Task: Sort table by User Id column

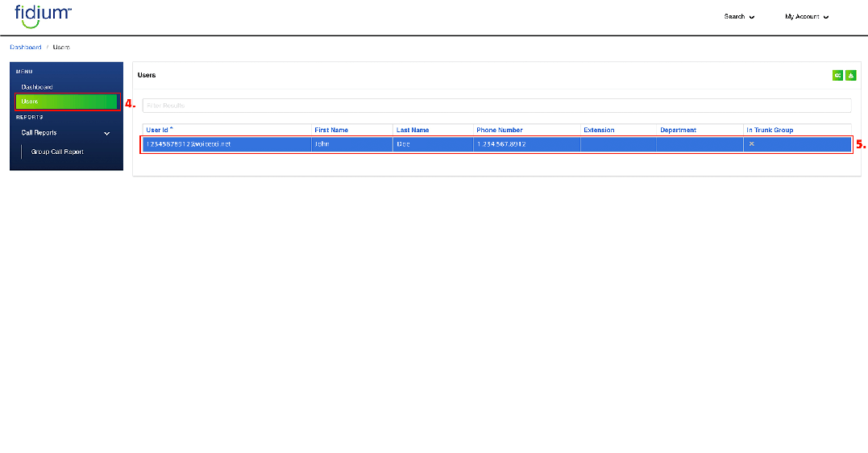Action: 160,130
